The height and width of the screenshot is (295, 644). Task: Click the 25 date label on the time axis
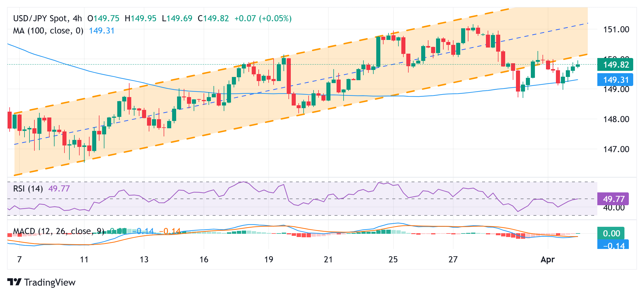tap(393, 259)
